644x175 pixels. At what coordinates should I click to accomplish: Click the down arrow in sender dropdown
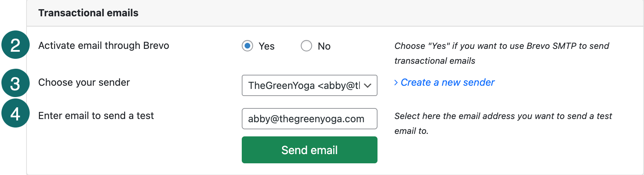pos(368,85)
